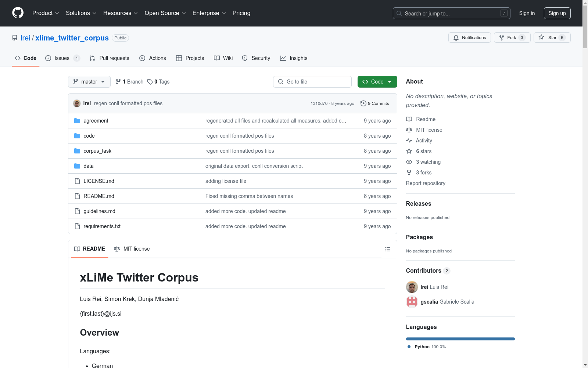The width and height of the screenshot is (588, 368).
Task: Click the agreement folder icon
Action: (x=77, y=121)
